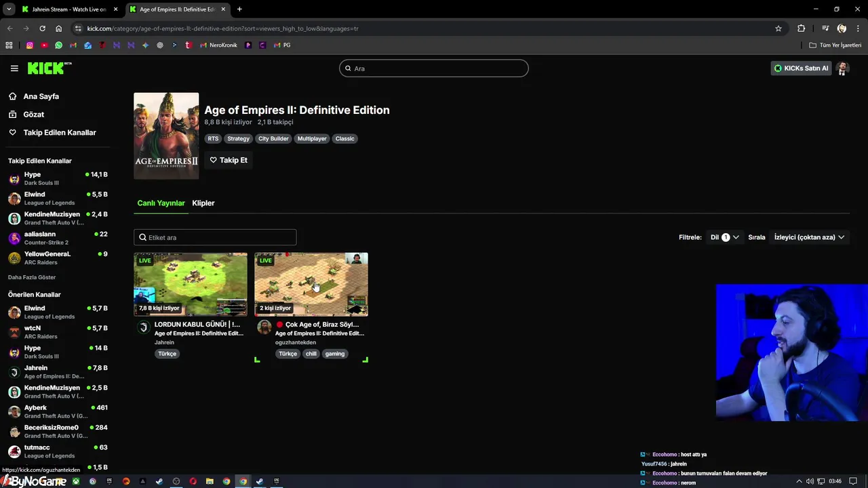Click the Etiket ara tag search field
Screen dimensions: 868x488
point(215,237)
